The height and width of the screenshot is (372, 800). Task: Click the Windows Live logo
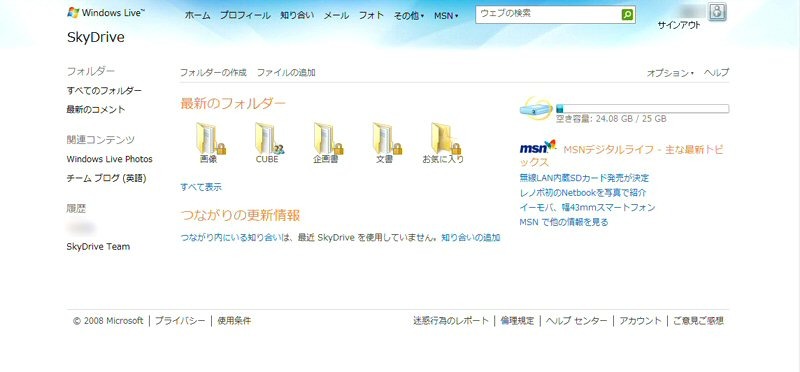point(106,13)
